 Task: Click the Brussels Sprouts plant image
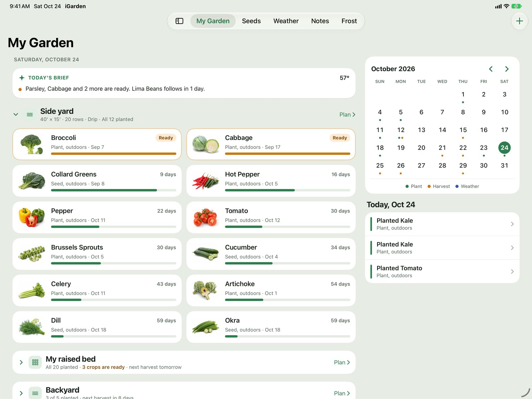[32, 254]
